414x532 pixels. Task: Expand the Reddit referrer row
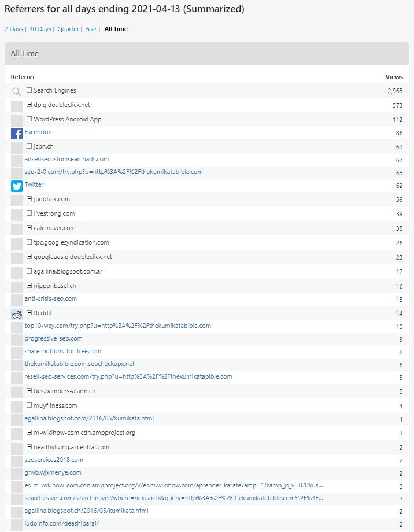[29, 313]
